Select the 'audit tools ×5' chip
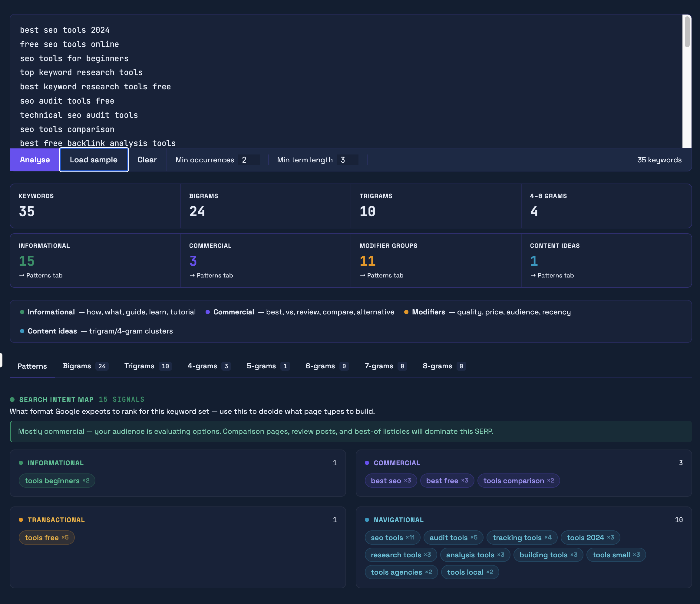 [x=453, y=537]
